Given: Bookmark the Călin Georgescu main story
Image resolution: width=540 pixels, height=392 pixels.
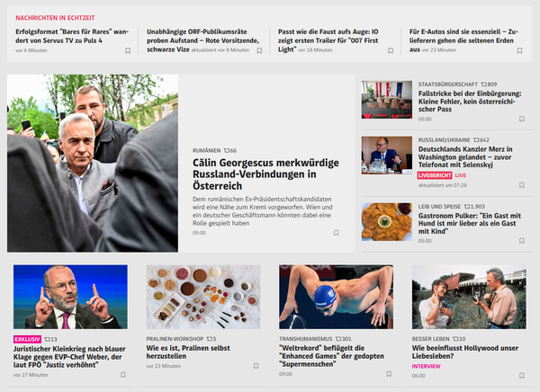Looking at the screenshot, I should pos(336,233).
